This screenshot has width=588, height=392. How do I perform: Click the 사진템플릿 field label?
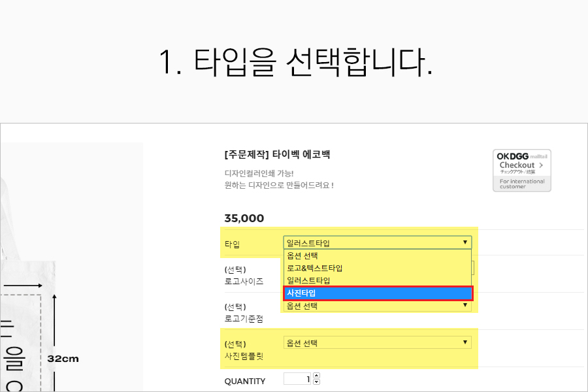coord(246,356)
